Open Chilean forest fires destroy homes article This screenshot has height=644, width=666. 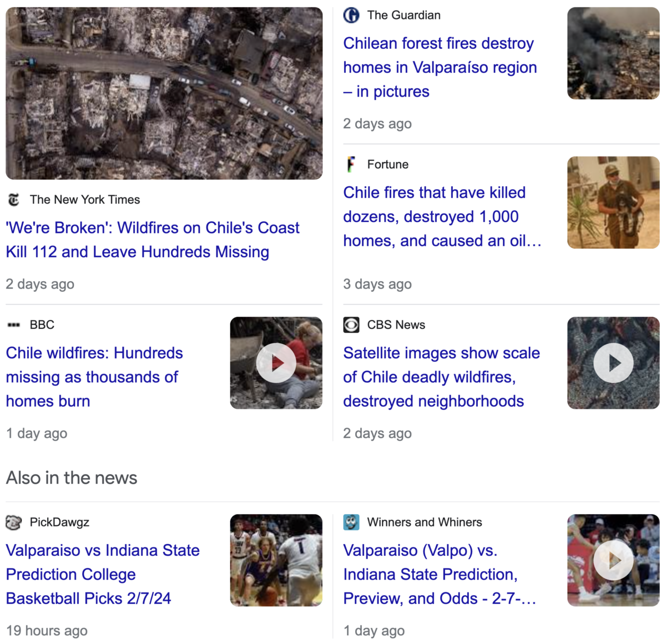(x=440, y=67)
